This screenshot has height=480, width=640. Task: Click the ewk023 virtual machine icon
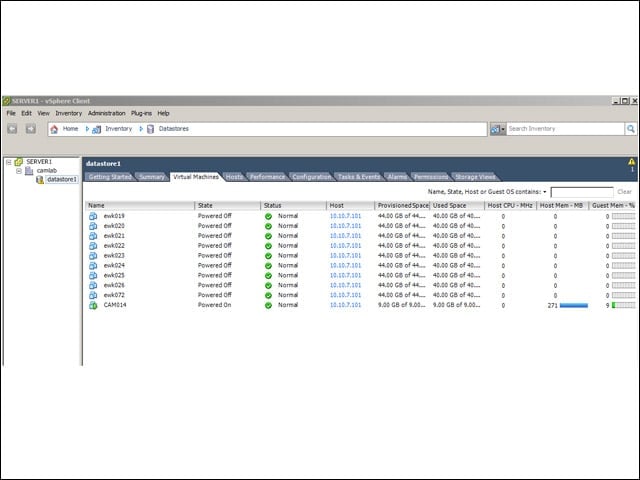click(93, 256)
